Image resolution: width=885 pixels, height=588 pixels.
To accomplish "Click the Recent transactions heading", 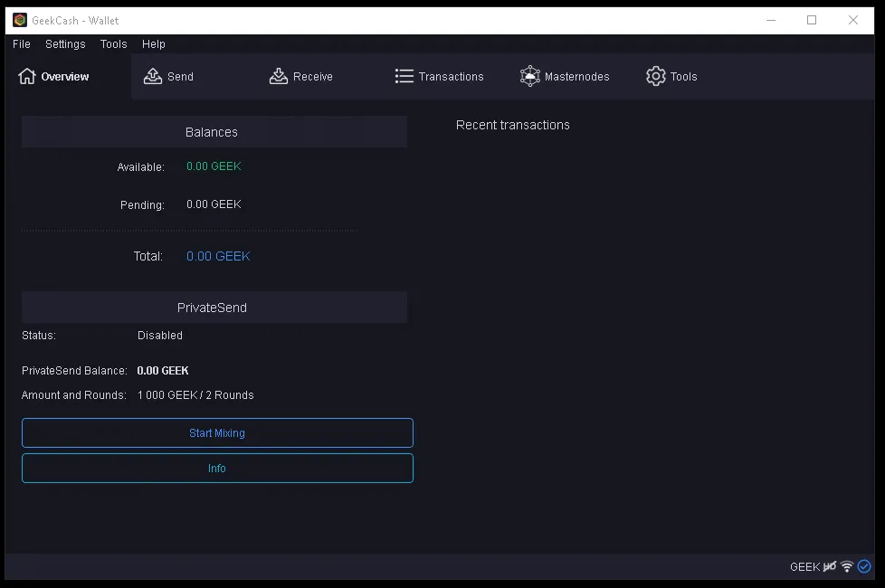I will (512, 125).
